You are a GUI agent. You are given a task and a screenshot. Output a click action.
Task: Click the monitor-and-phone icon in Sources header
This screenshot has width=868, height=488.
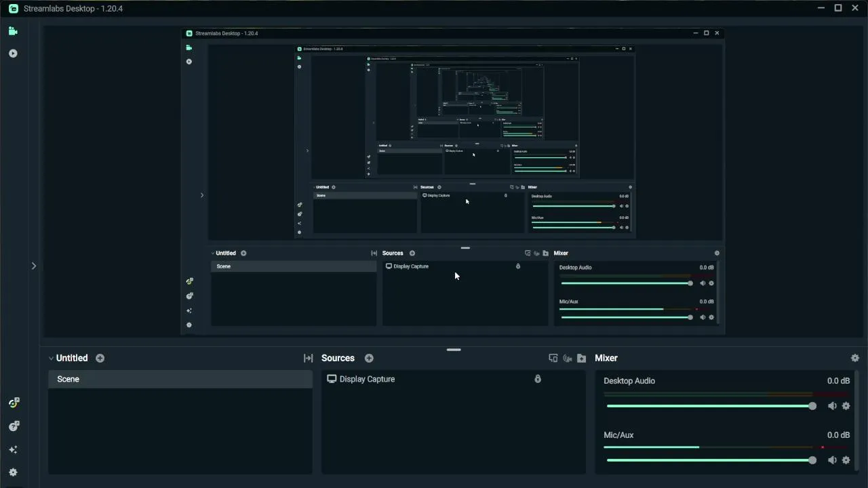(553, 358)
